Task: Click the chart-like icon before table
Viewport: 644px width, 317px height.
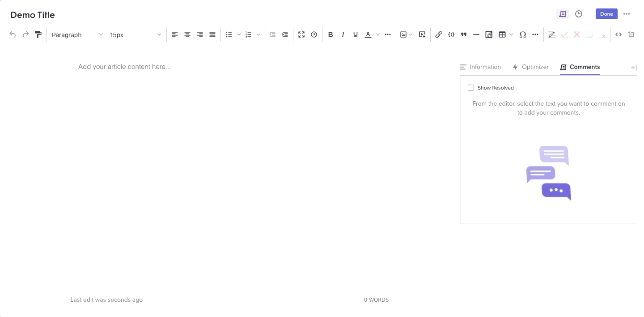Action: (489, 34)
